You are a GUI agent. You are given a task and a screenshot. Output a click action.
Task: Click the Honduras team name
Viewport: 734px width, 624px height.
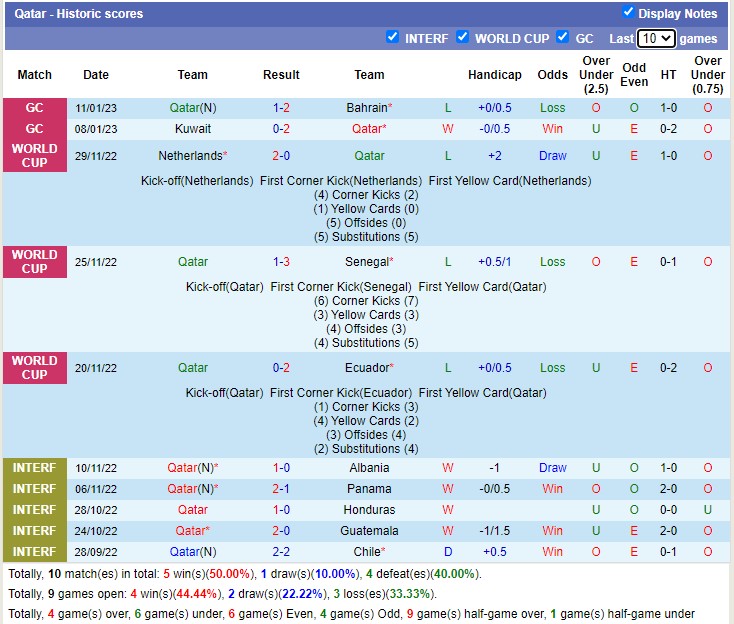369,510
